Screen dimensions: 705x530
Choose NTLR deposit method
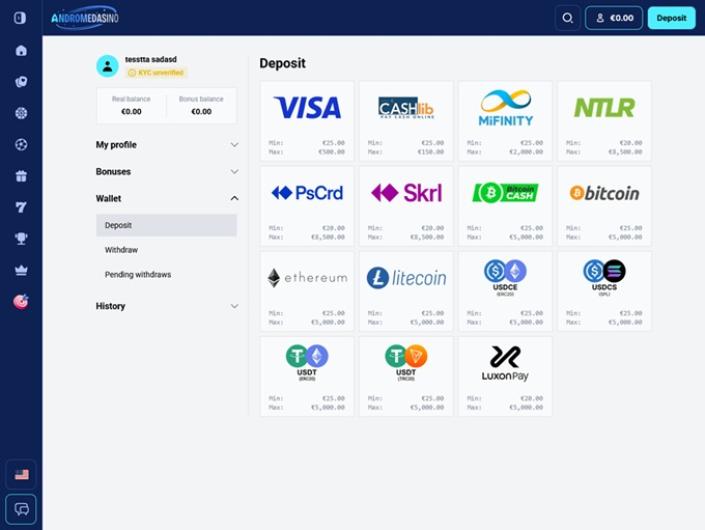coord(604,121)
